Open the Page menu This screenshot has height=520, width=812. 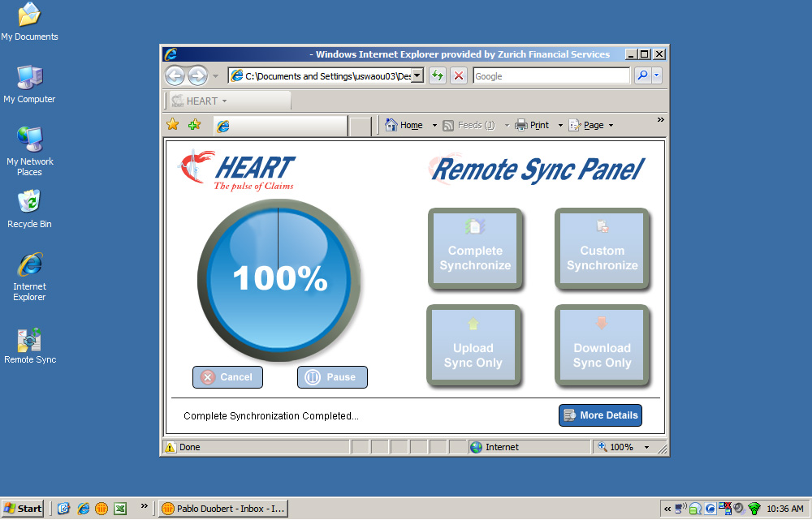pyautogui.click(x=591, y=125)
